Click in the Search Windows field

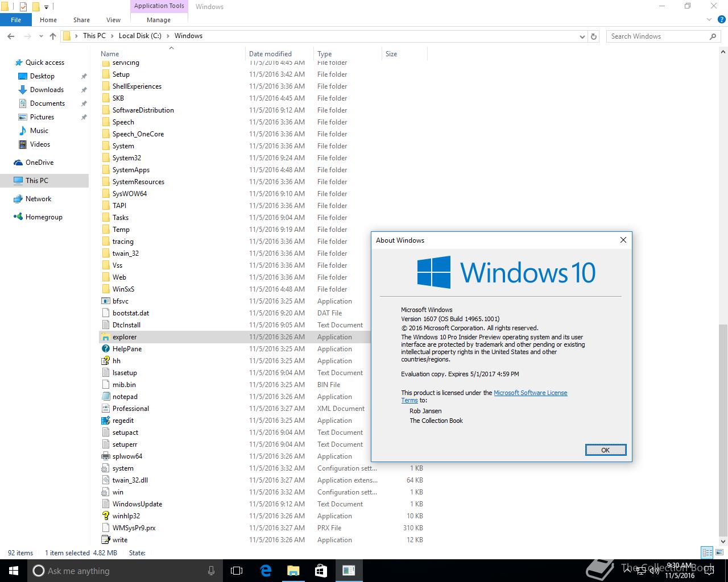(x=663, y=36)
